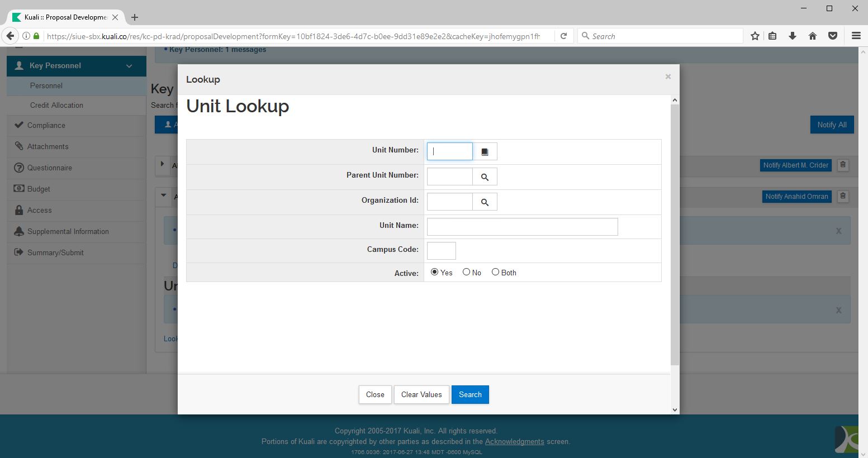This screenshot has width=868, height=458.
Task: Click trash icon next to Notify Albert M. Crider
Action: [843, 165]
